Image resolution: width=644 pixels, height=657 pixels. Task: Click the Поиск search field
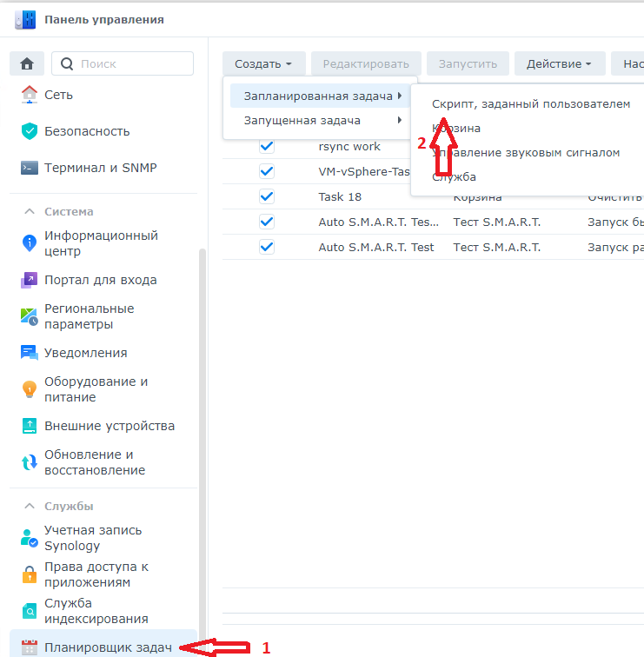coord(130,63)
